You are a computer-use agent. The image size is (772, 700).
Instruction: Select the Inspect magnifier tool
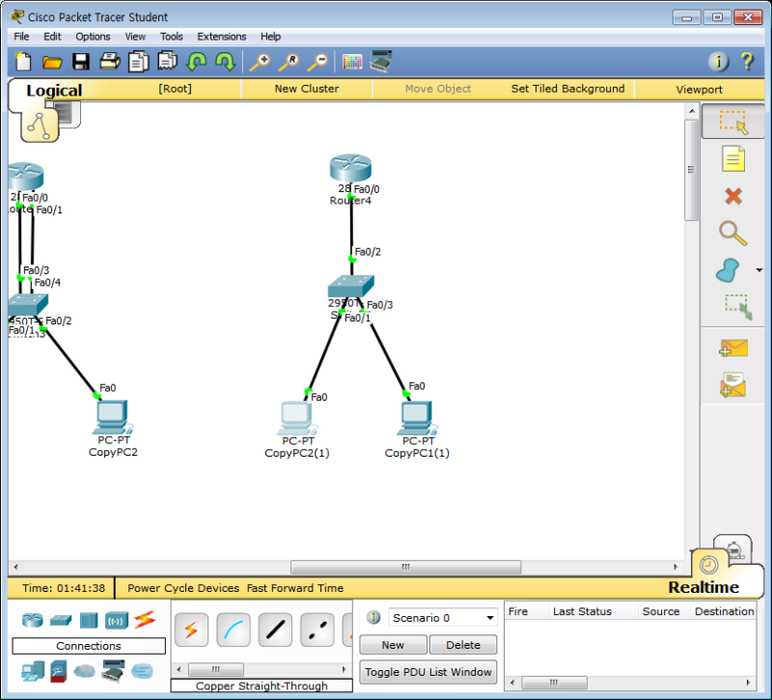click(733, 233)
